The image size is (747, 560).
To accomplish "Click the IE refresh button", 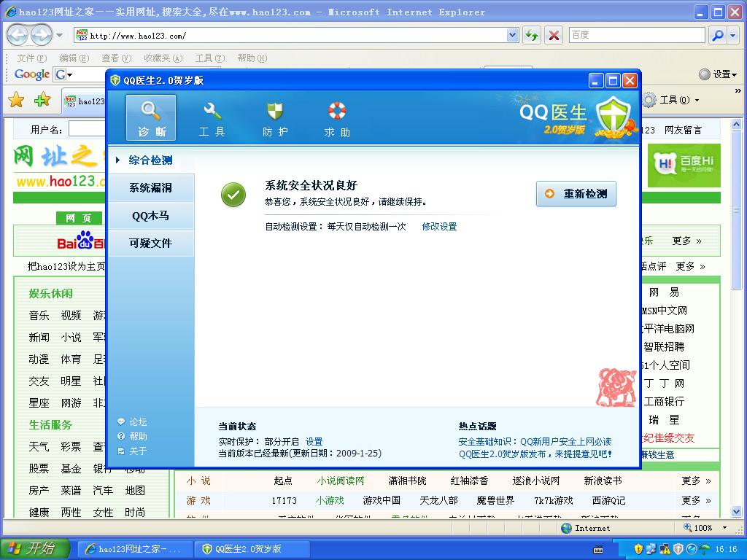I will tap(532, 35).
